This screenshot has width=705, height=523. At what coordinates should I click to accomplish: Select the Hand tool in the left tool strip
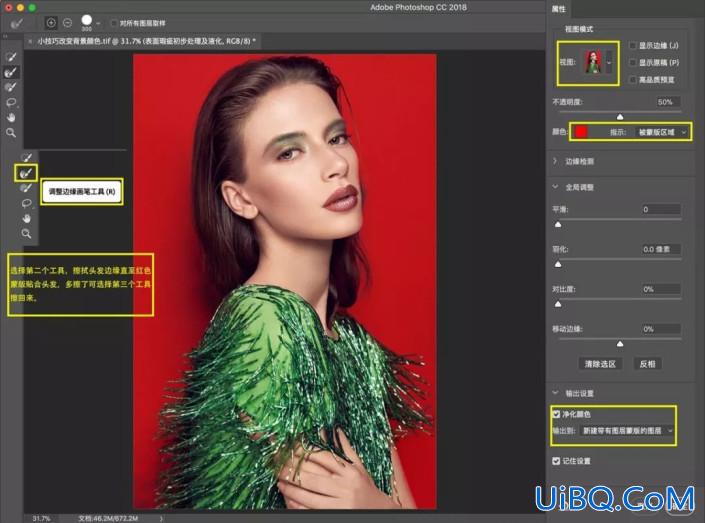coord(11,117)
